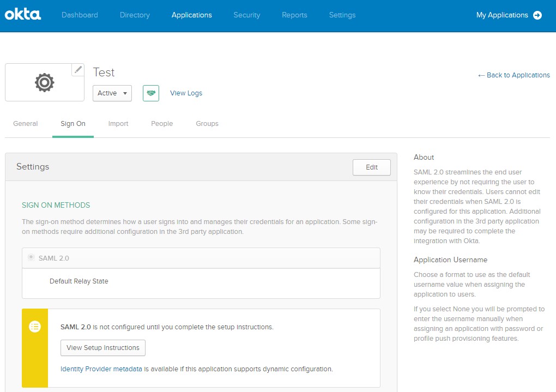Switch to the People tab
556x392 pixels.
click(162, 123)
